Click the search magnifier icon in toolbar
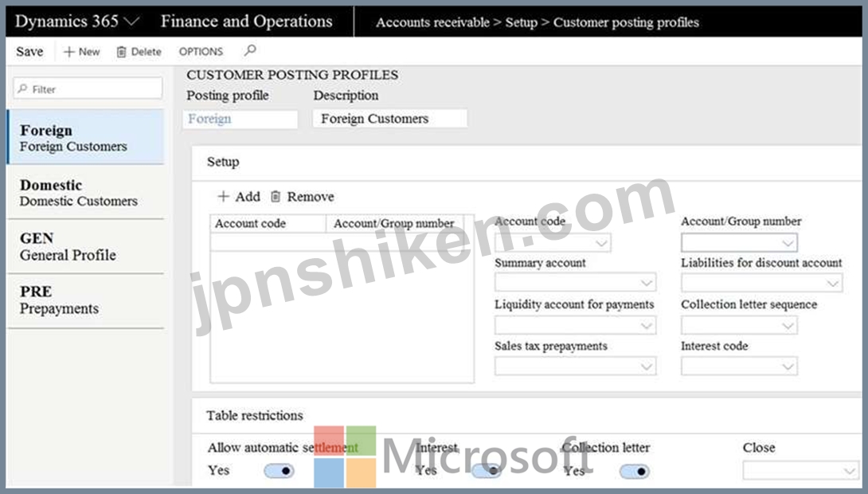The image size is (868, 494). (250, 51)
